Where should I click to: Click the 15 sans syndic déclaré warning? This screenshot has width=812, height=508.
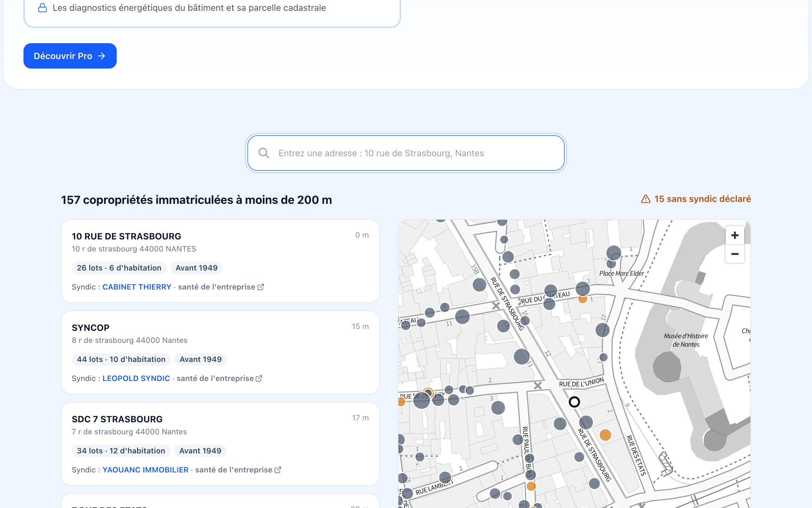click(x=696, y=199)
